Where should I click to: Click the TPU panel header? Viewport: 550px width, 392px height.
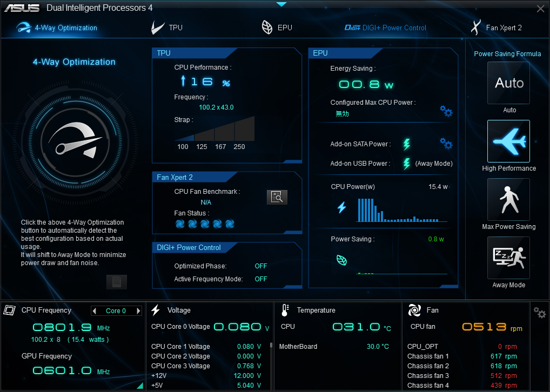pos(194,53)
